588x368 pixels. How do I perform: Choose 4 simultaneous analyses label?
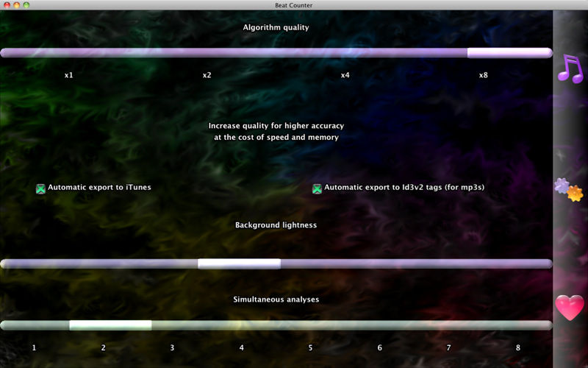tap(242, 347)
